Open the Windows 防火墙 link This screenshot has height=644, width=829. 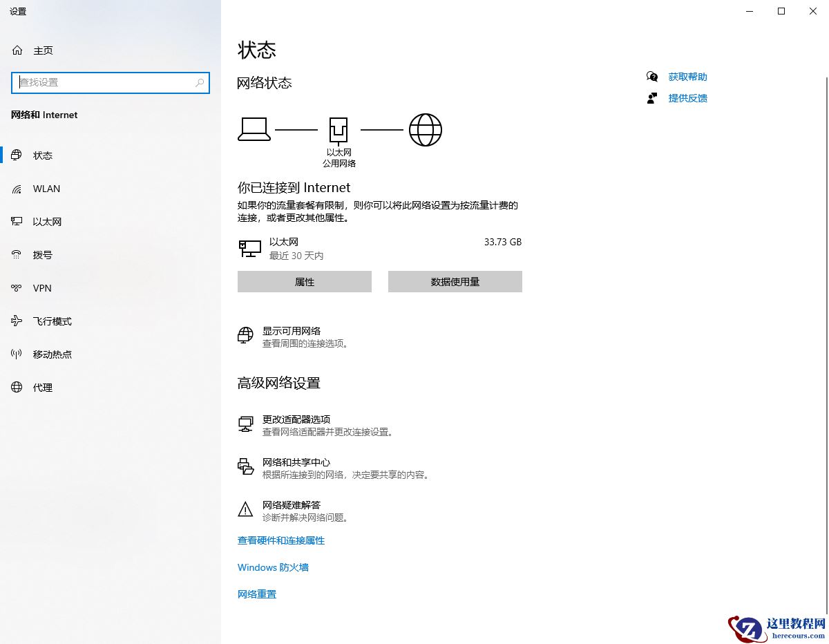273,567
